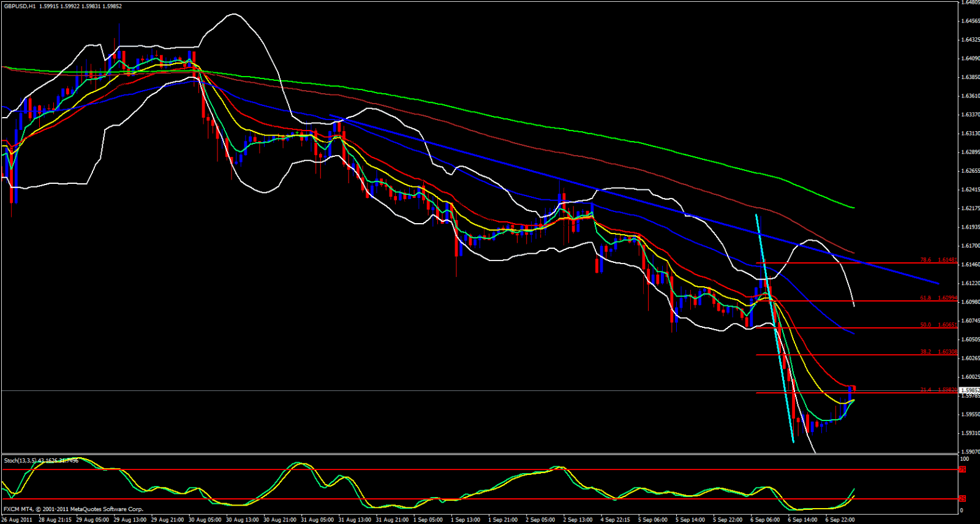Click the right end of blue trendline
Viewport: 980px width, 524px height.
[x=938, y=283]
